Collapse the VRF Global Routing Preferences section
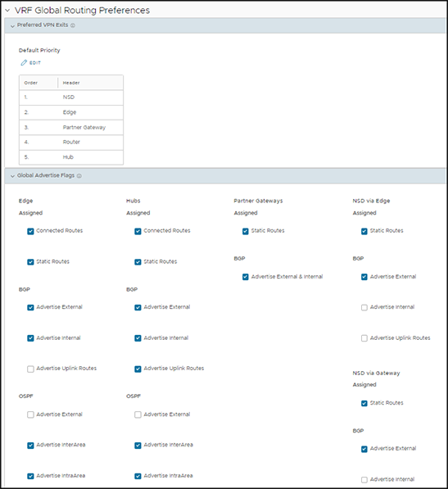The image size is (448, 489). click(7, 11)
